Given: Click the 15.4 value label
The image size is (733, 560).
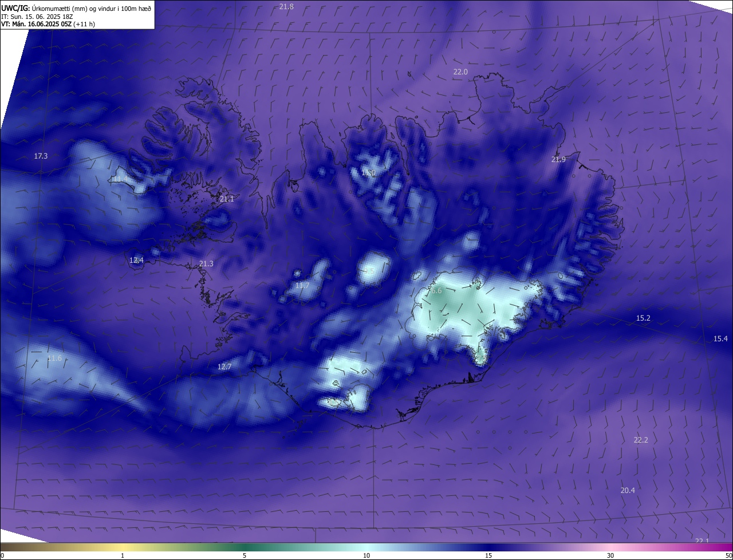Looking at the screenshot, I should point(720,338).
